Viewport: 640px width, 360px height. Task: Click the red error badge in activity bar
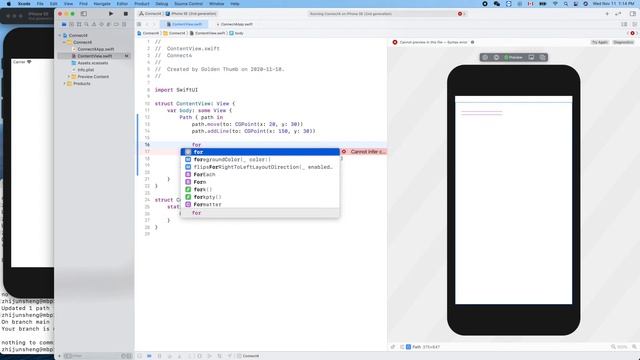click(x=460, y=13)
